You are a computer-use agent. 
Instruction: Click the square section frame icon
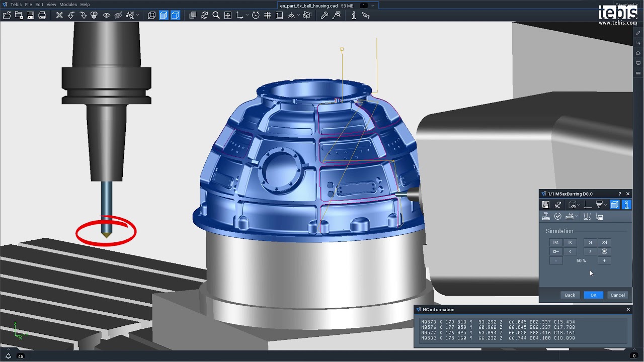pyautogui.click(x=279, y=15)
